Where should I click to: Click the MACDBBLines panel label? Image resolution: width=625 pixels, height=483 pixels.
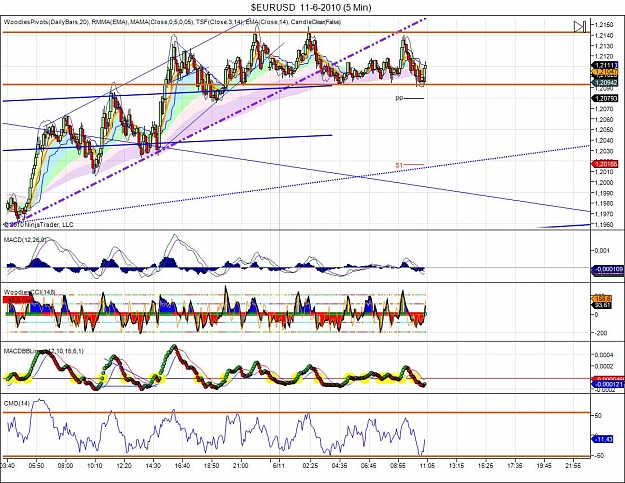(44, 351)
